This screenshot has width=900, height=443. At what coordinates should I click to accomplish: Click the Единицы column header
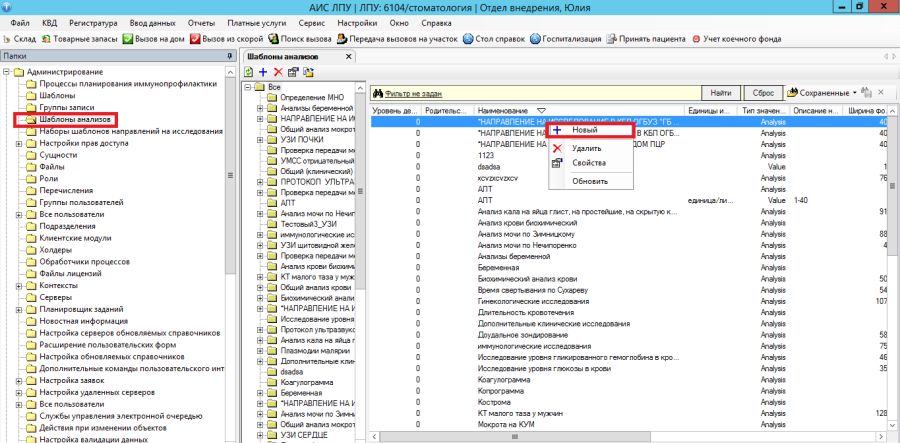click(711, 110)
